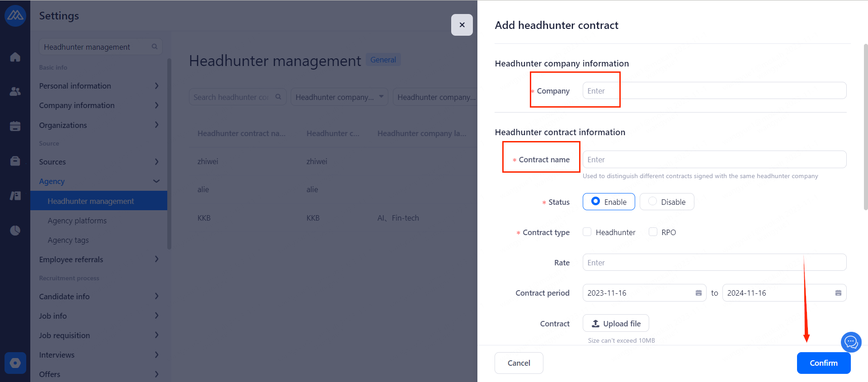This screenshot has height=382, width=868.
Task: Select the Enable status radio button
Action: (x=596, y=201)
